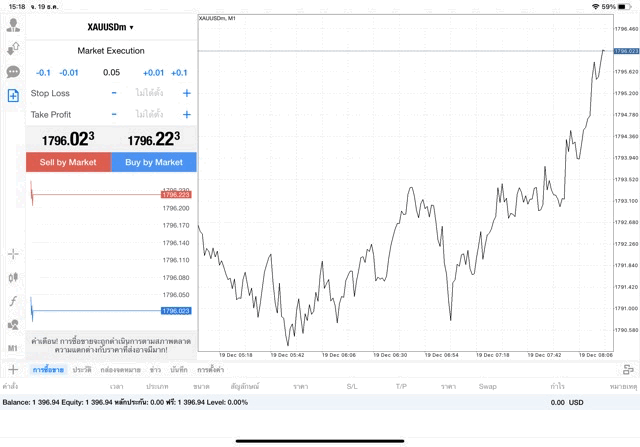Decrease Take Profit with minus button
This screenshot has height=447, width=640.
pyautogui.click(x=114, y=115)
